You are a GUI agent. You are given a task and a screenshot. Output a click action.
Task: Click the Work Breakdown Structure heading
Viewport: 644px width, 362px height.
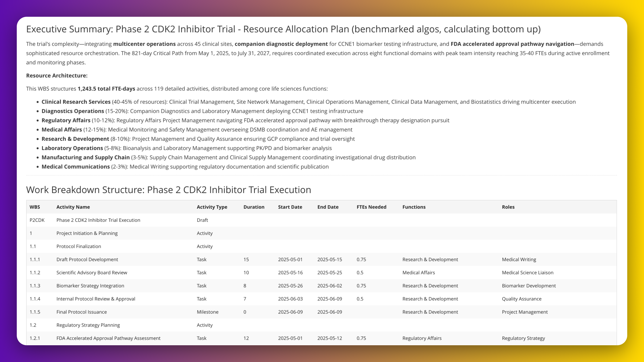tap(169, 190)
